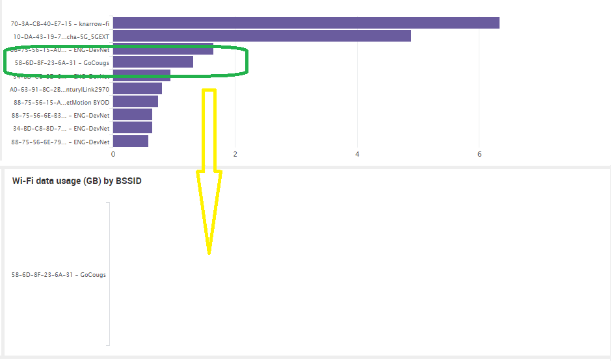Click the 10-DA-43-19-7 cha-5G_5GEXT label
614x364 pixels.
pos(61,37)
